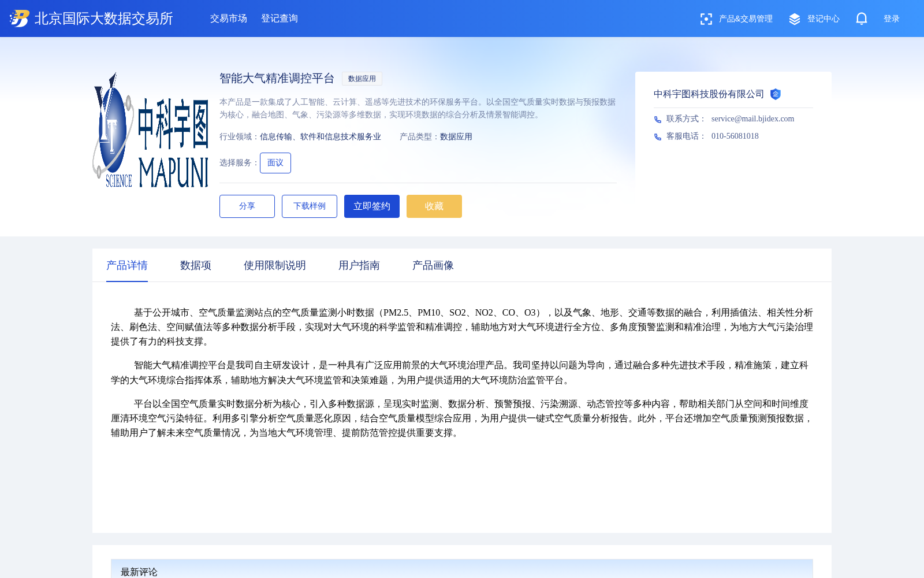
Task: Switch to the 产品详情 tab
Action: (x=127, y=265)
